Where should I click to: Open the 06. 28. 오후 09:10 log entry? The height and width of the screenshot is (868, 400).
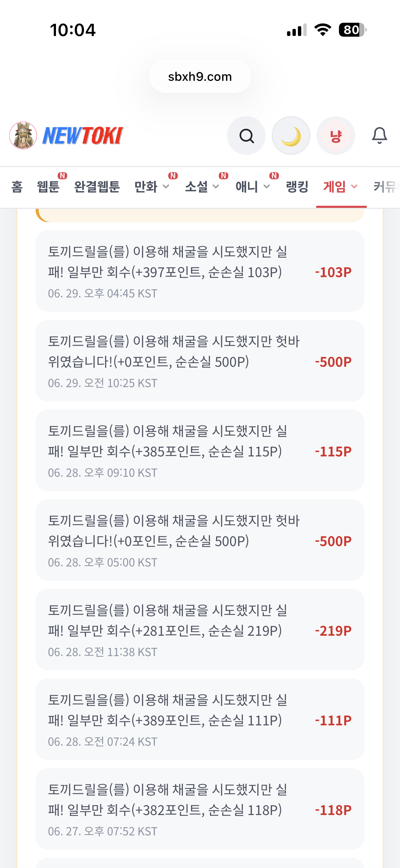[x=200, y=450]
